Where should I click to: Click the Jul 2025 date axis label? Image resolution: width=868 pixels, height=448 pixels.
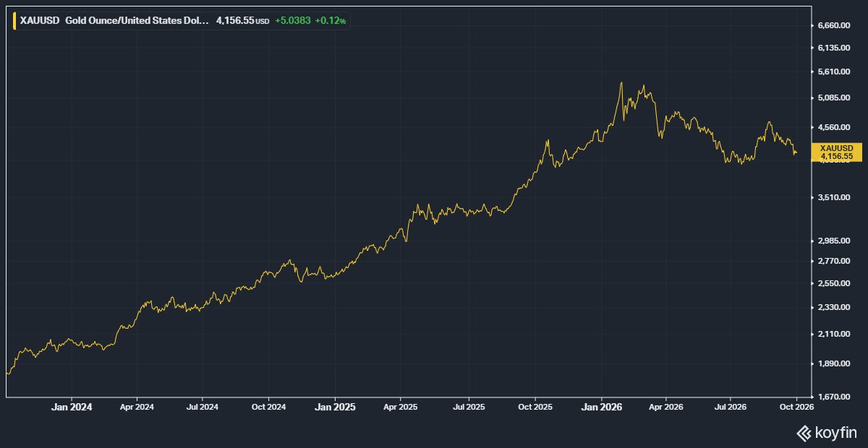click(468, 408)
